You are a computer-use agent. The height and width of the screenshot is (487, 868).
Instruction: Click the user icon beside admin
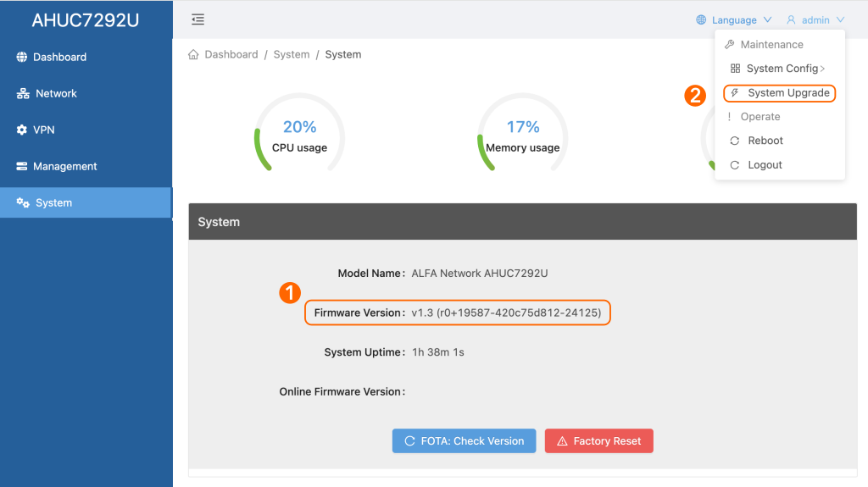click(791, 20)
